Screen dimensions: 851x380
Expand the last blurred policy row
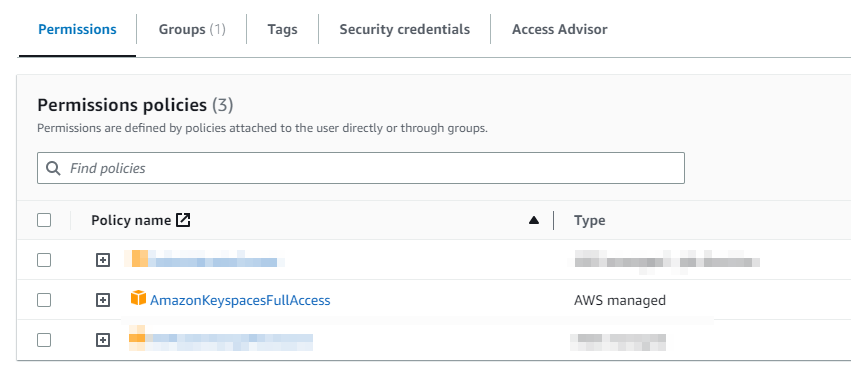click(103, 340)
